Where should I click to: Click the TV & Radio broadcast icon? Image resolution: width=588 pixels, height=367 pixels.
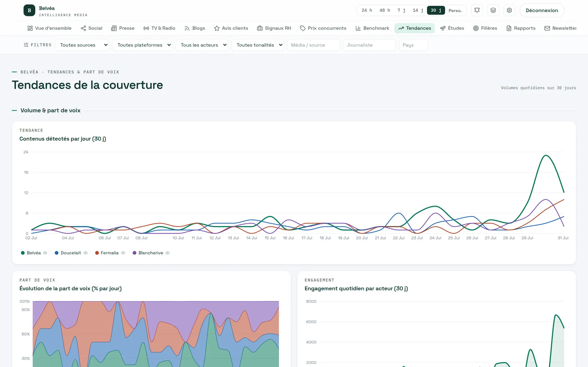(x=146, y=28)
